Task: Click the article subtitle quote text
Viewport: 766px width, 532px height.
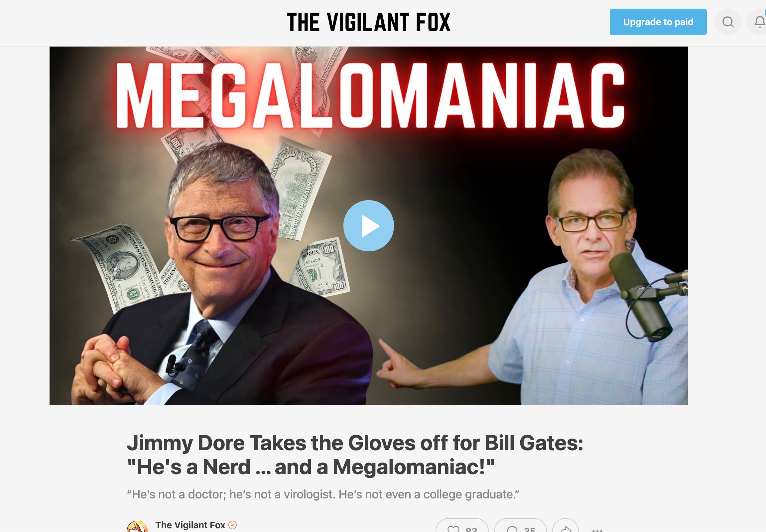Action: point(323,494)
